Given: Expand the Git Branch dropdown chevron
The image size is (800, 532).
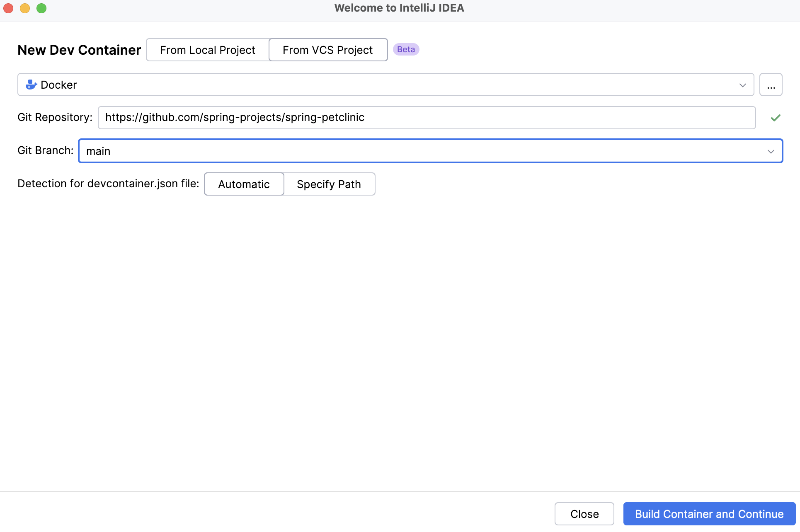Looking at the screenshot, I should (771, 151).
